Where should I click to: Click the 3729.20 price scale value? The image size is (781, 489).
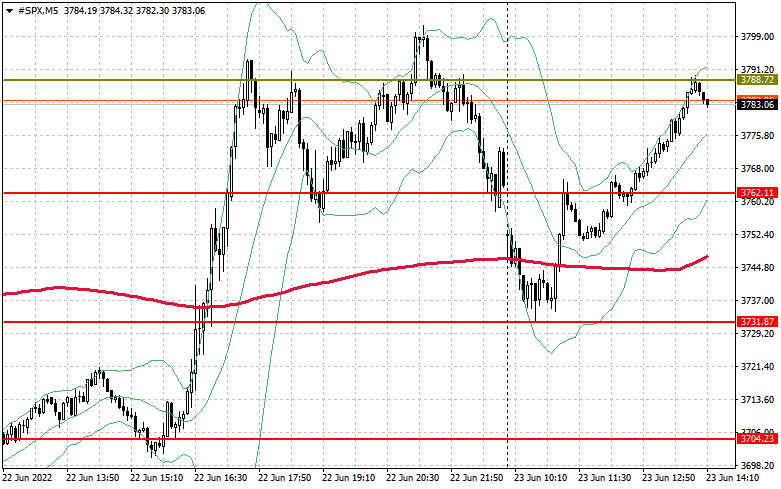758,333
